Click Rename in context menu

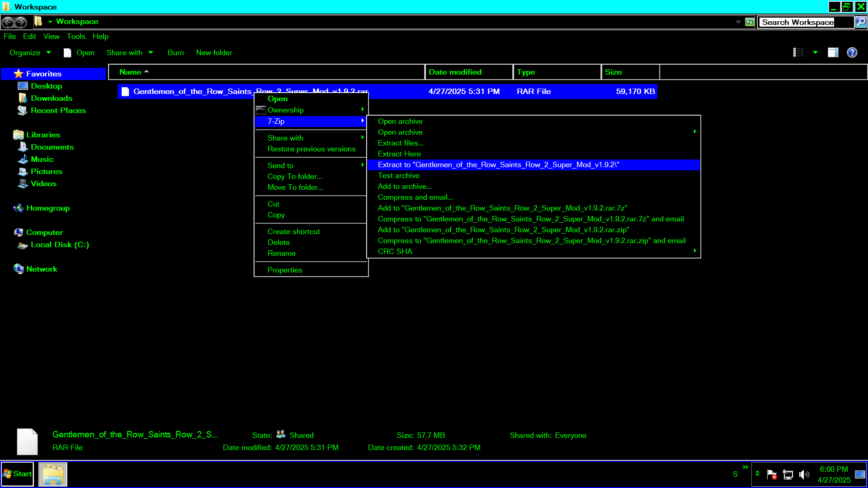pos(311,253)
